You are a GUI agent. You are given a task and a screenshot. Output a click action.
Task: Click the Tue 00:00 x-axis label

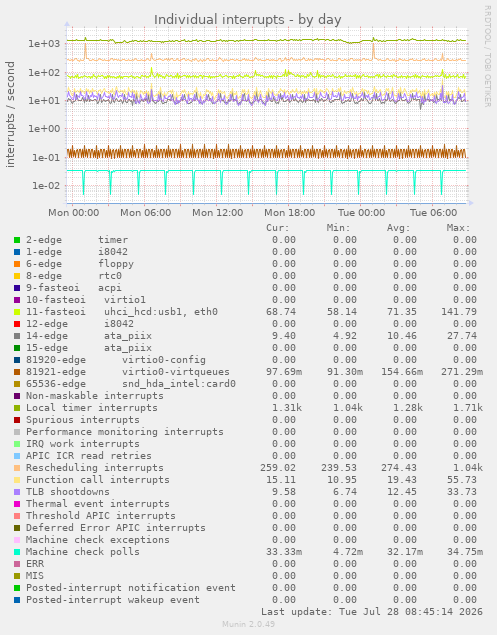(x=361, y=213)
